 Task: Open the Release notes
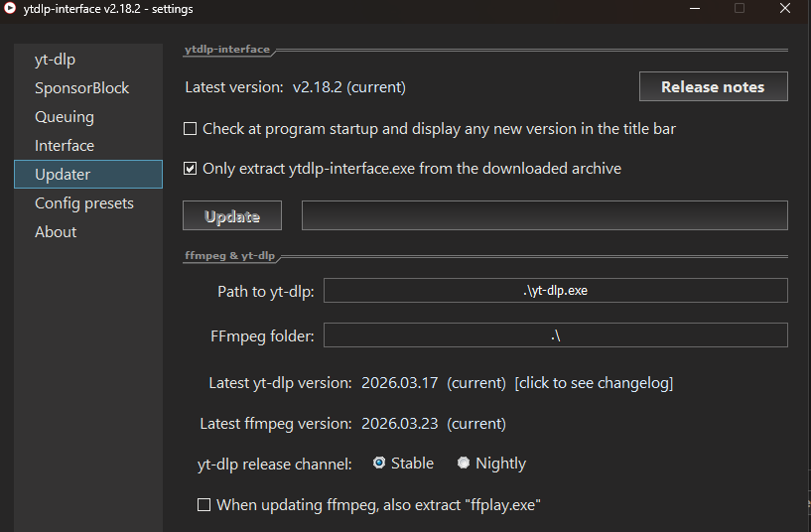click(714, 87)
